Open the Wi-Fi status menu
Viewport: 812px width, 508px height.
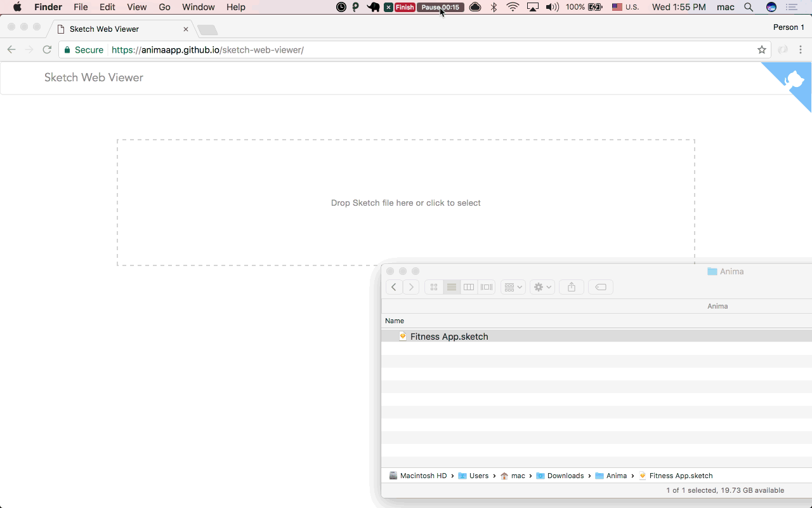click(513, 7)
